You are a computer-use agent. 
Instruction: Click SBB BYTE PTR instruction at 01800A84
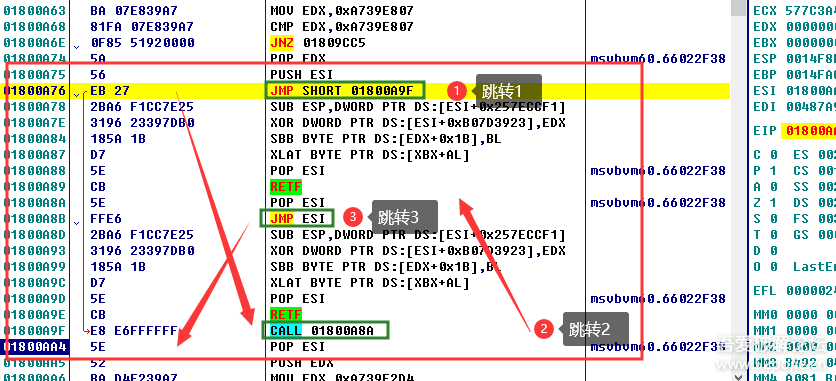[386, 139]
